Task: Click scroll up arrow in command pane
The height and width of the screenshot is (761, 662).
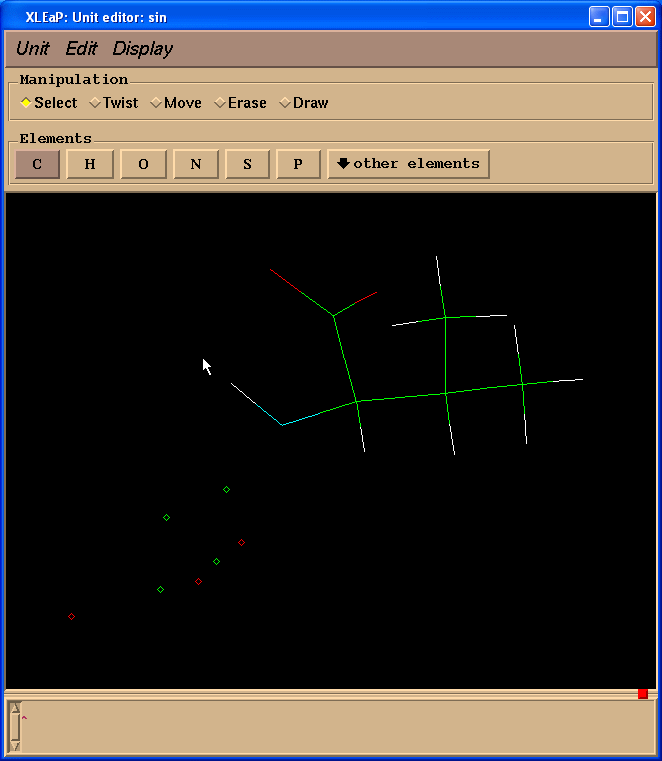Action: [x=15, y=708]
